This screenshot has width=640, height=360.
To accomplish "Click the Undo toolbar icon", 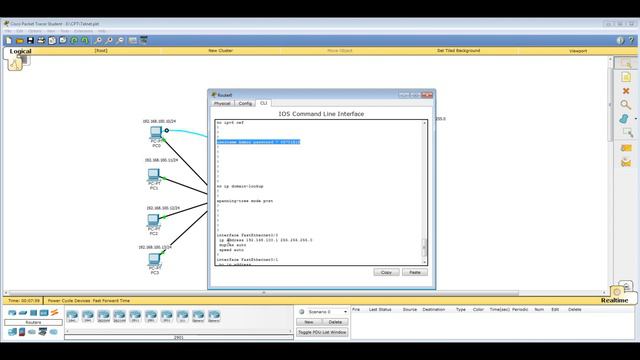I will point(74,40).
